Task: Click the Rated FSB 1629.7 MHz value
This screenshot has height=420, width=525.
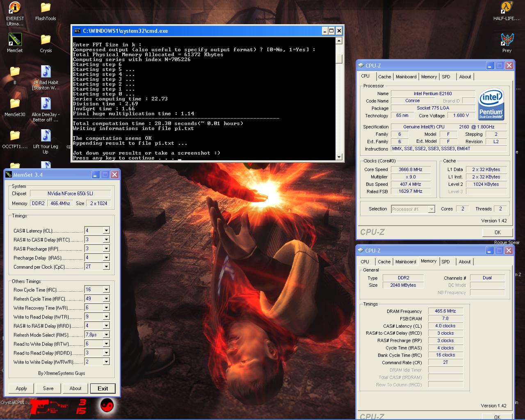Action: (x=411, y=191)
